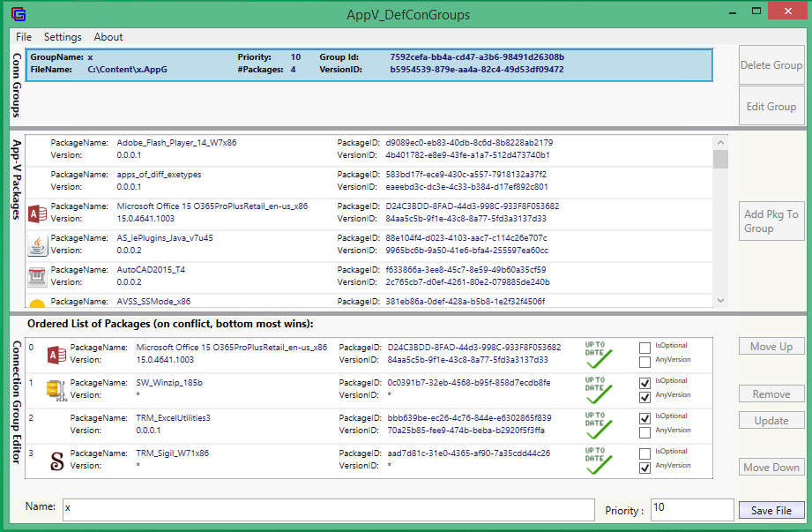Open the Settings menu
The image size is (812, 532).
click(63, 37)
